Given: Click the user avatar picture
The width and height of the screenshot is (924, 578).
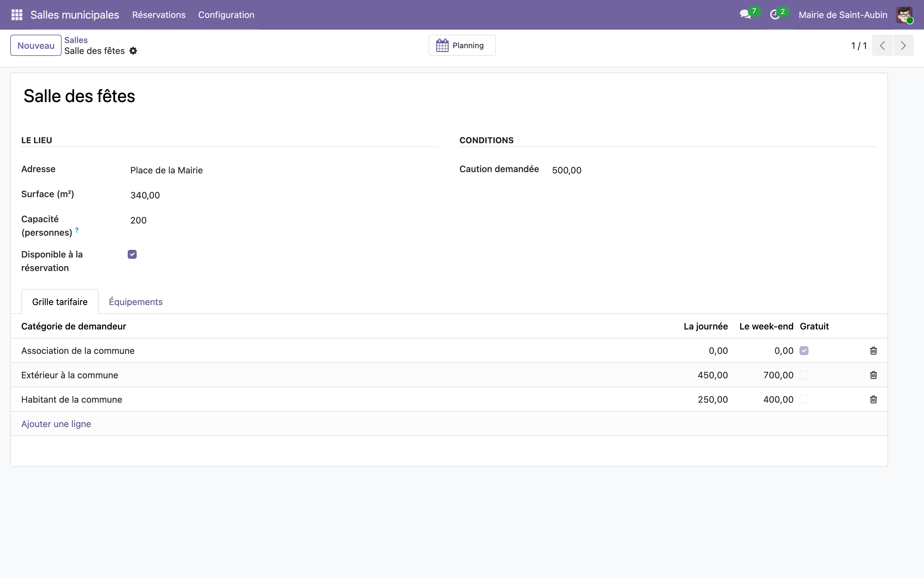Looking at the screenshot, I should pyautogui.click(x=904, y=14).
